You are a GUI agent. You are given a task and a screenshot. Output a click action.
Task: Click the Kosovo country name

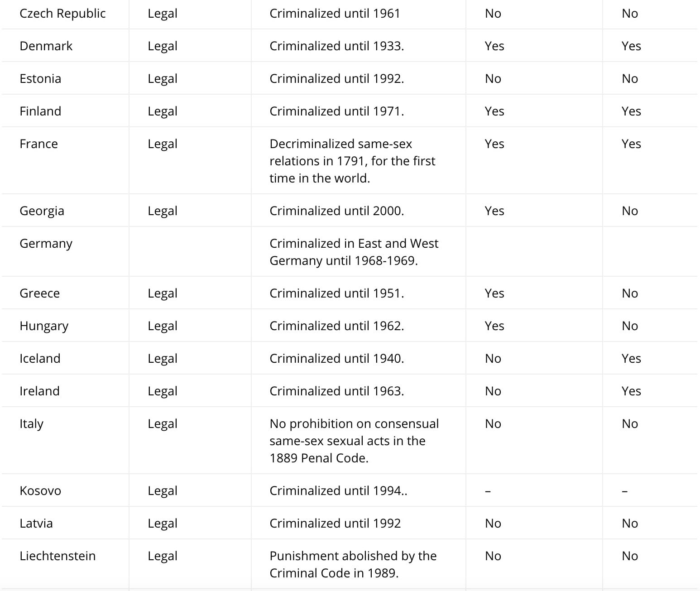point(40,491)
